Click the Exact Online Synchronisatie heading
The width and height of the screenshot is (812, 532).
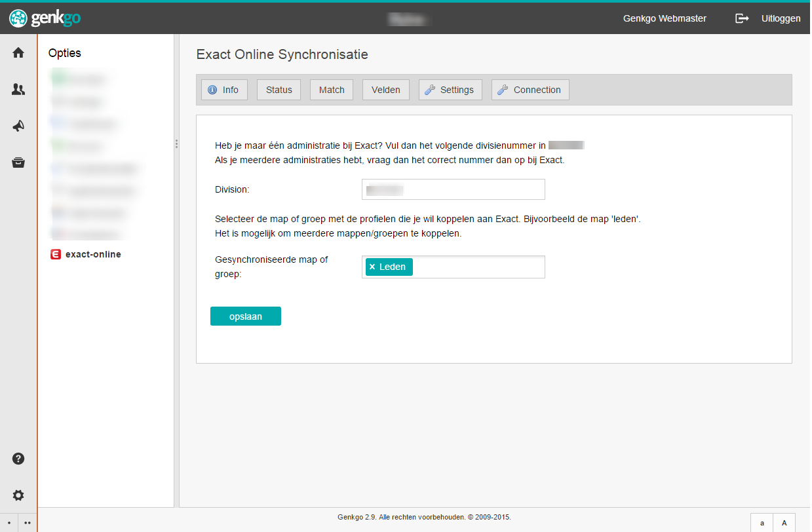(x=282, y=54)
